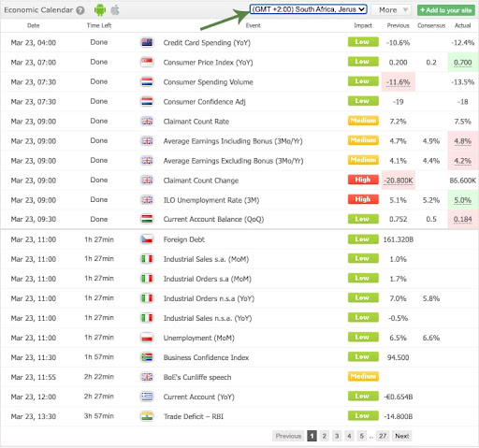Click UK flag for Average Earnings Including Bonus
The height and width of the screenshot is (448, 479).
pos(147,140)
